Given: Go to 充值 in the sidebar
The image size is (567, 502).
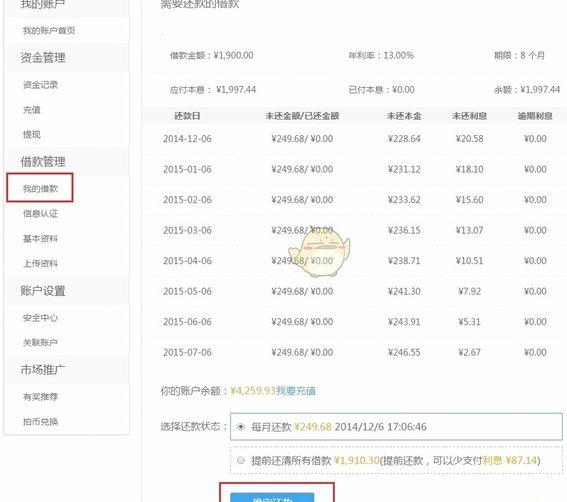Looking at the screenshot, I should tap(31, 110).
